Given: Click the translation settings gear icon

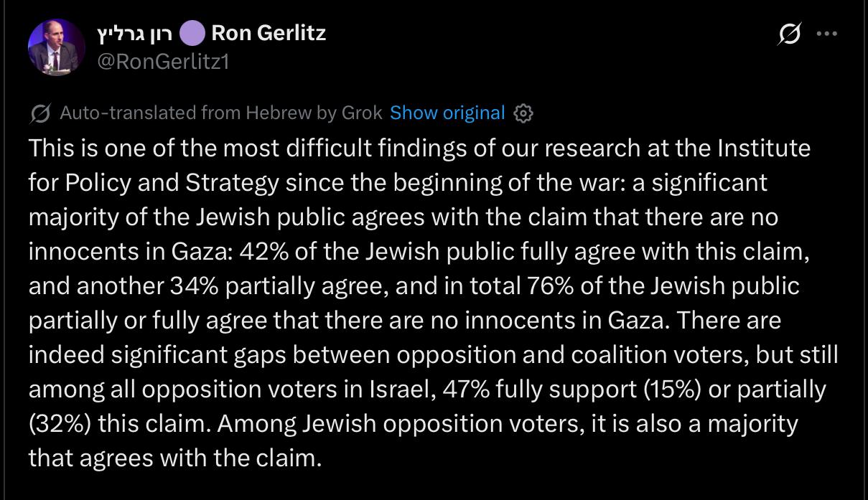Looking at the screenshot, I should (524, 113).
